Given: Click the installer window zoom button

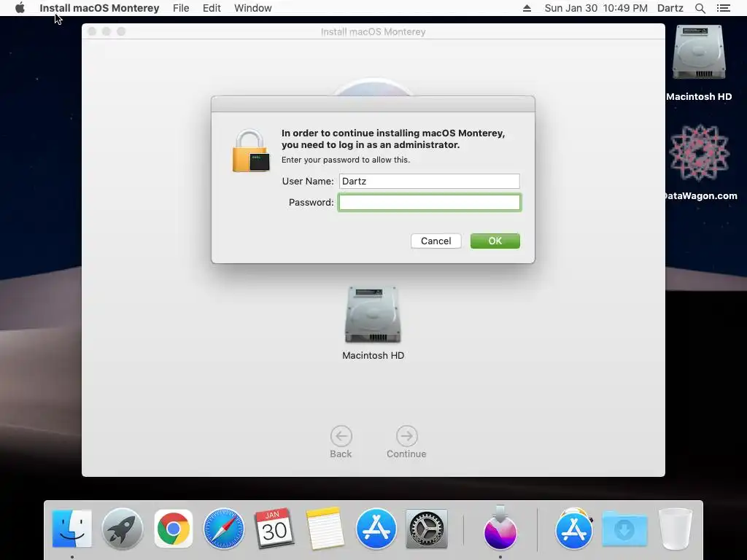Looking at the screenshot, I should click(121, 31).
